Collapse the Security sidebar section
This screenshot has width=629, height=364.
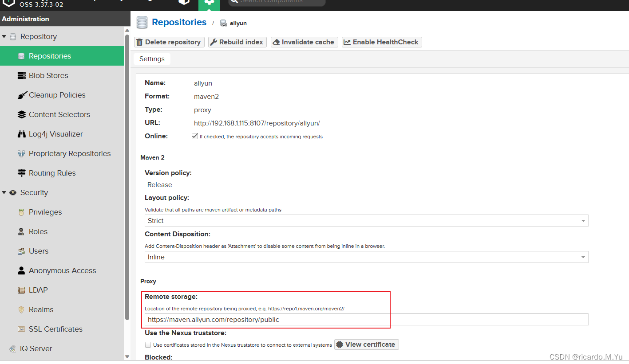point(5,192)
